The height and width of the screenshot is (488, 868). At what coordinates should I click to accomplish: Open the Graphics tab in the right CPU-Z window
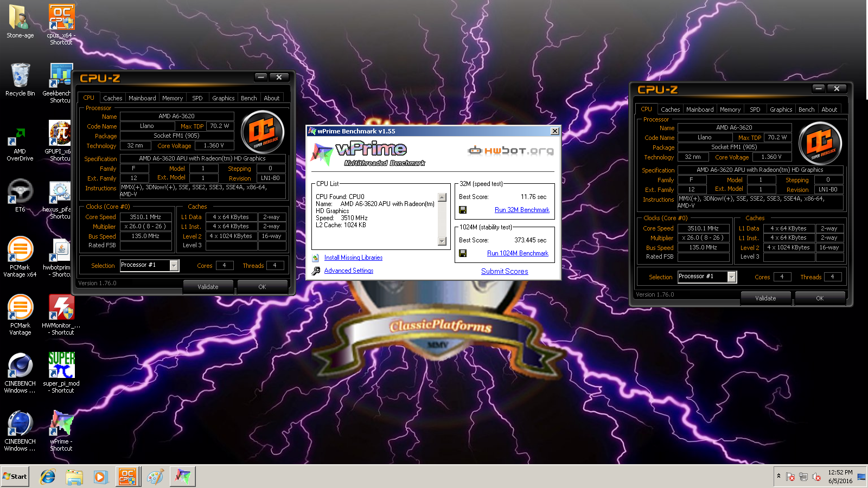[x=781, y=110]
